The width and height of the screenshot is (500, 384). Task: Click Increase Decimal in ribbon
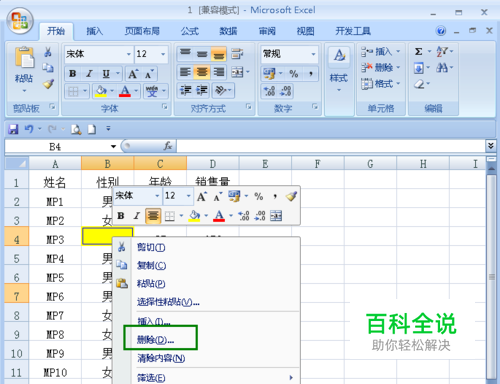[x=269, y=91]
